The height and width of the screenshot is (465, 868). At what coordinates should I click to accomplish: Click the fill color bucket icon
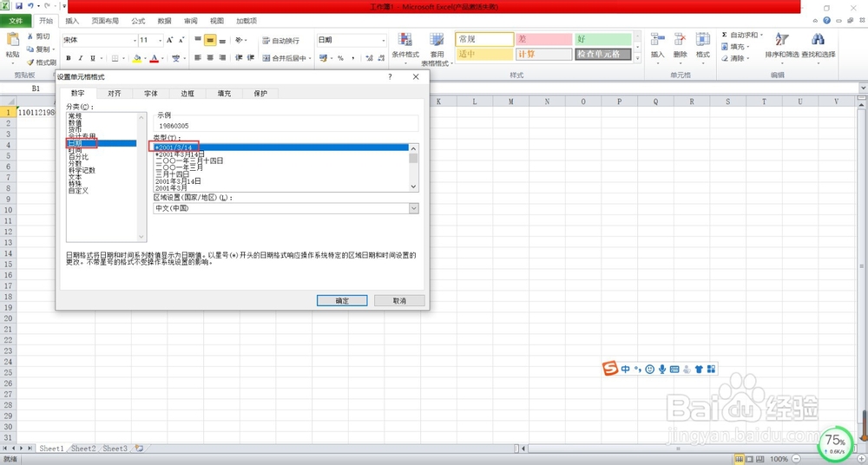pos(137,58)
